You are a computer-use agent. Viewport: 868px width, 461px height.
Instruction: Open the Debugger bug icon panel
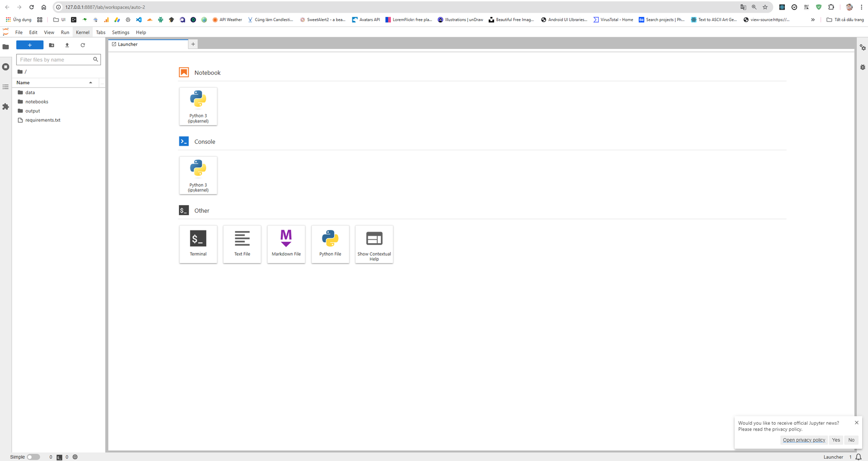coord(863,67)
